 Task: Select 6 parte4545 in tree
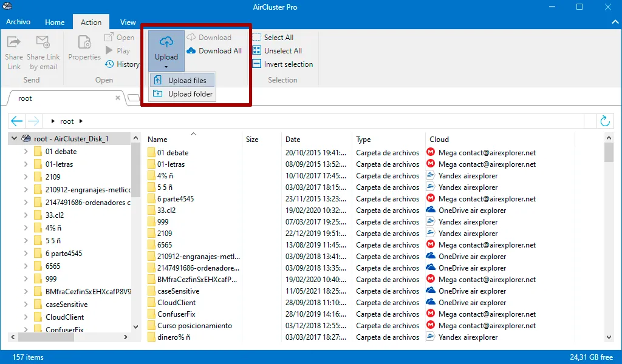click(63, 254)
